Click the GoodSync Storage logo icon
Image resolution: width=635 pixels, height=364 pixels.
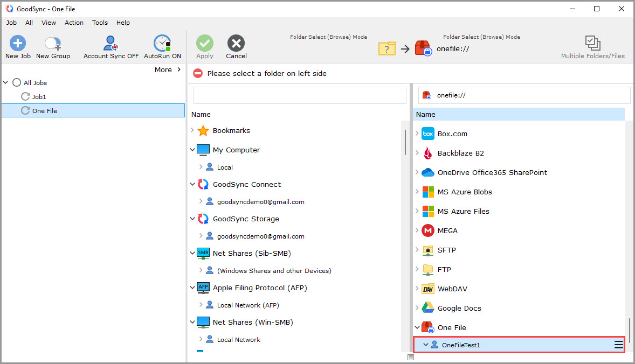[203, 219]
